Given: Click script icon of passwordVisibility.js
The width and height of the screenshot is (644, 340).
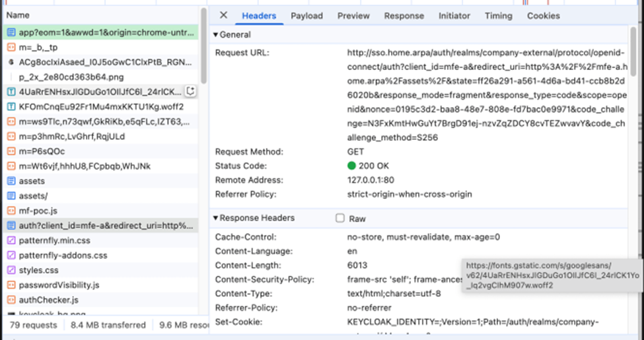Looking at the screenshot, I should (11, 285).
